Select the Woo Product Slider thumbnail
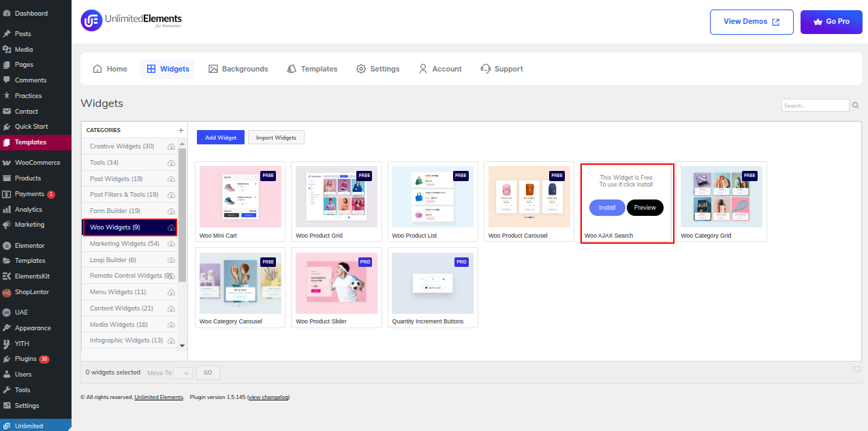This screenshot has width=868, height=431. click(x=337, y=283)
